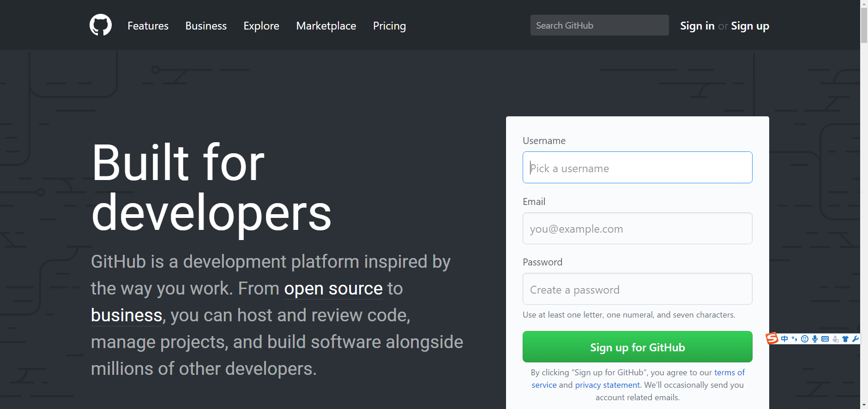Click the GitHub Octocat logo
Screen dimensions: 868x409
[101, 25]
